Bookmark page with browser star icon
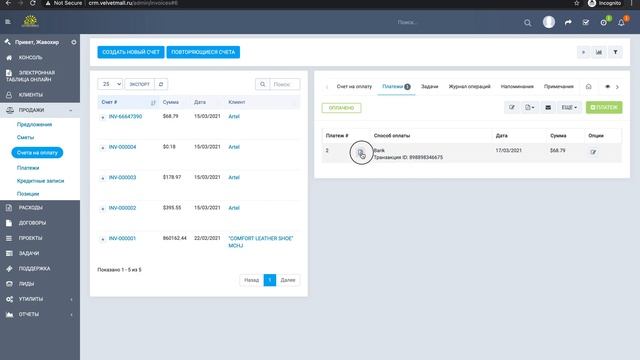 [x=576, y=3]
